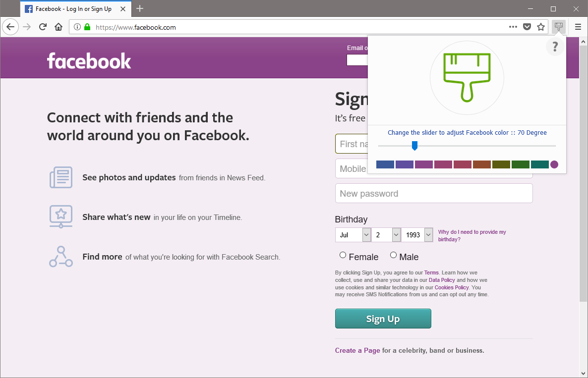Click the paintbrush color changer extension icon
588x378 pixels.
tap(559, 27)
